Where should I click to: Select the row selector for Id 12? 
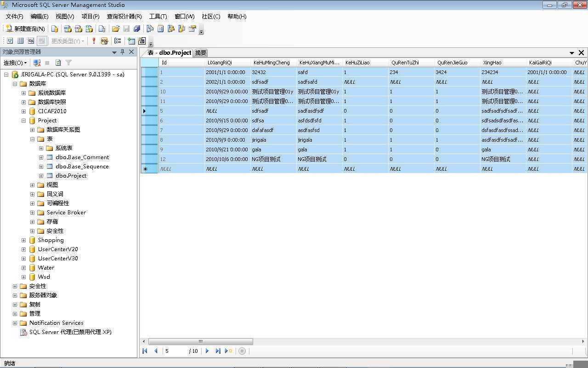point(149,159)
